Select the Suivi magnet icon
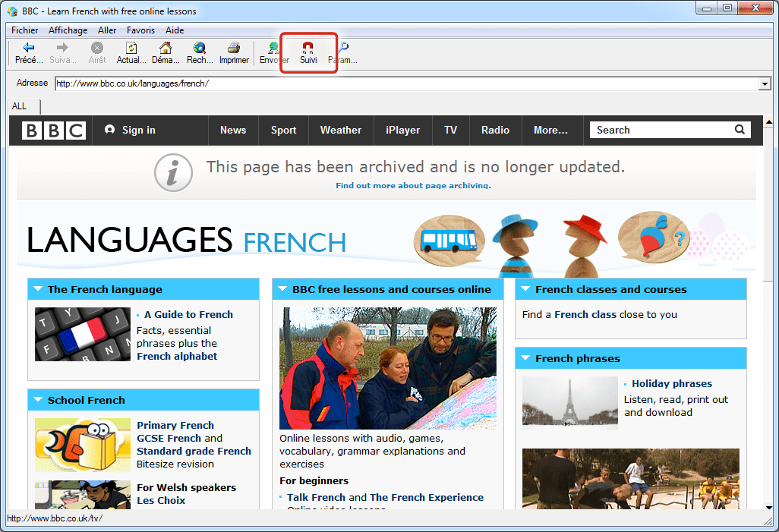Image resolution: width=779 pixels, height=532 pixels. tap(308, 48)
